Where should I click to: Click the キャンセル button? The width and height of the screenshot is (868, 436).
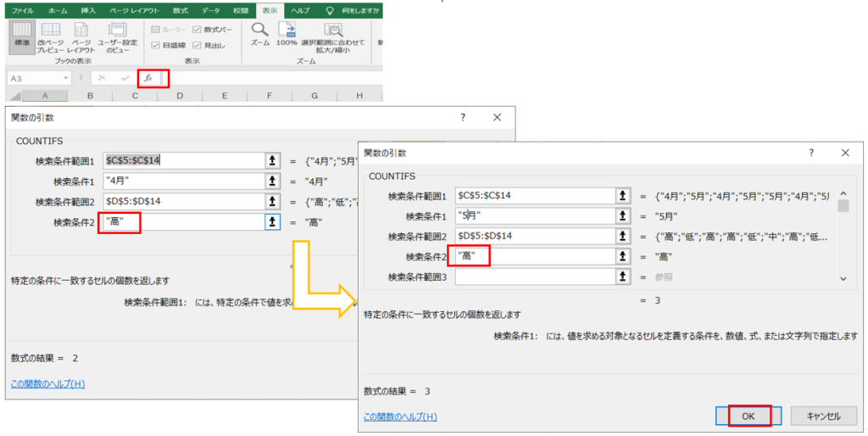tap(822, 416)
